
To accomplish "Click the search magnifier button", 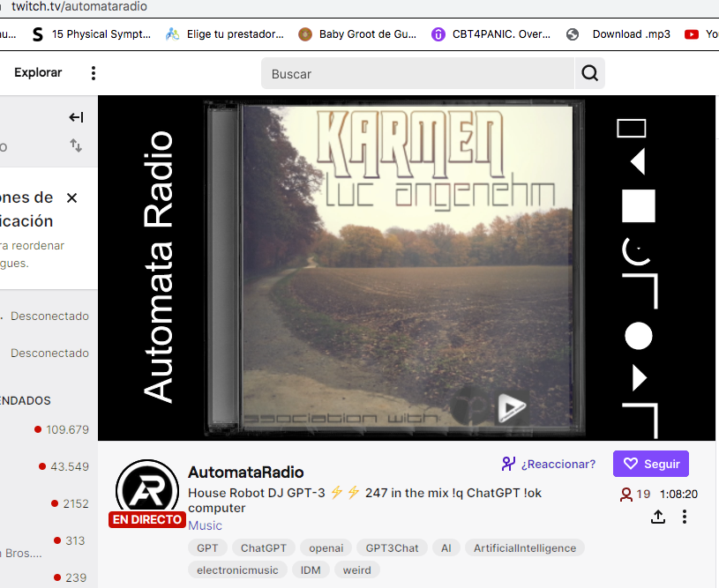I will tap(589, 74).
